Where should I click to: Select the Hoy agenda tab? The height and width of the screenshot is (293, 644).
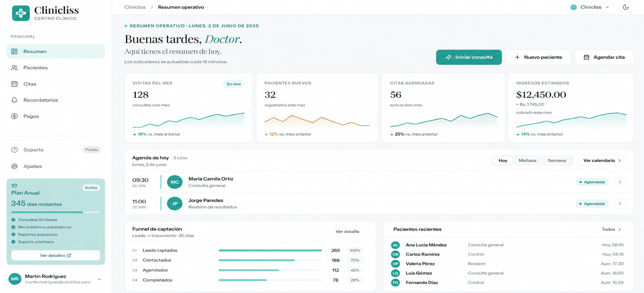pos(503,160)
